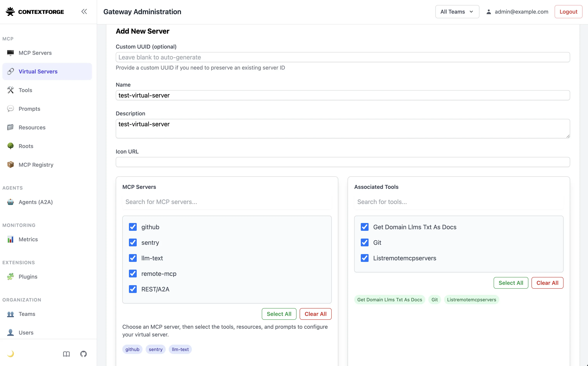Viewport: 588px width, 366px height.
Task: Open GitHub repository icon in sidebar footer
Action: click(84, 354)
